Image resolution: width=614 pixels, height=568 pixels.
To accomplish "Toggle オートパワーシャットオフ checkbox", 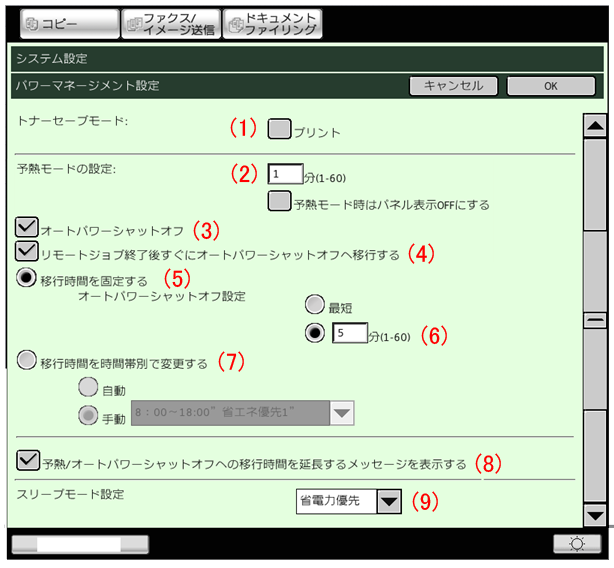I will 28,227.
